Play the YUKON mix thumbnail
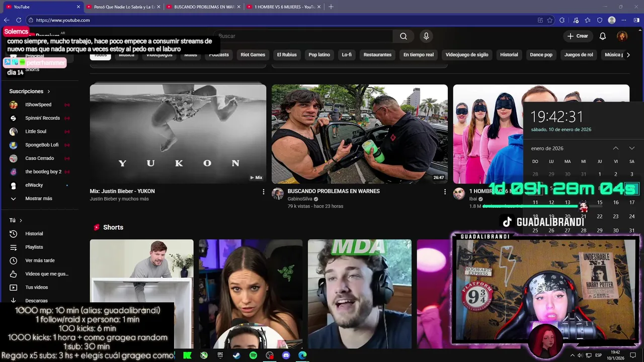Screen dimensions: 644x362 click(178, 134)
